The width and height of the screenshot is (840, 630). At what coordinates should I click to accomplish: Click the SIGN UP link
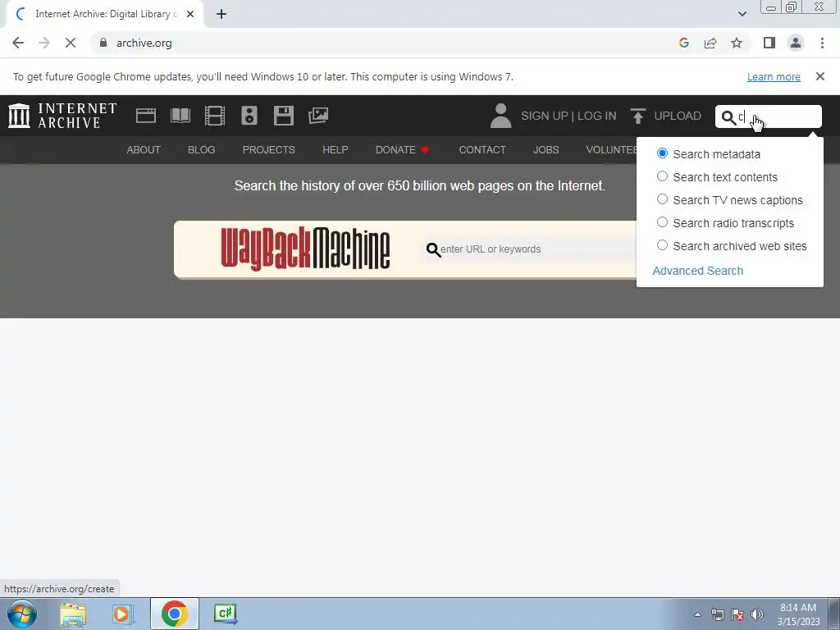(545, 116)
